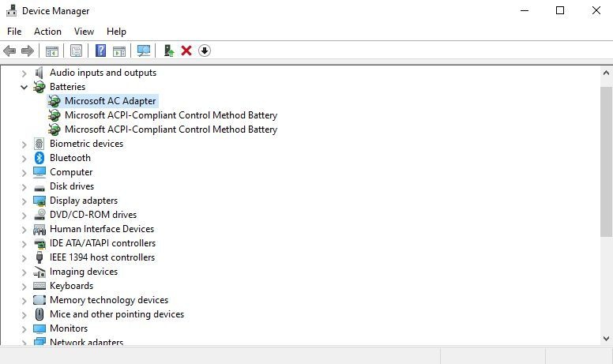Click the Disable device down-arrow icon

coord(204,51)
